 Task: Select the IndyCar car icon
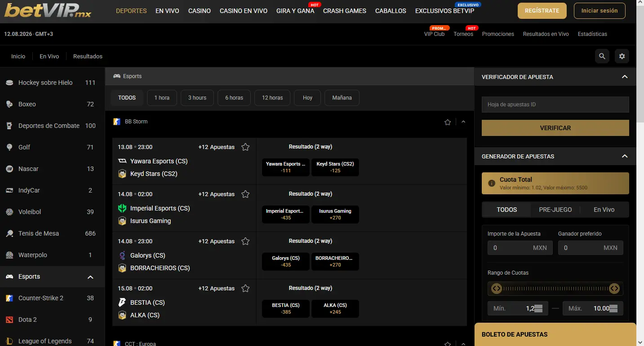point(9,190)
